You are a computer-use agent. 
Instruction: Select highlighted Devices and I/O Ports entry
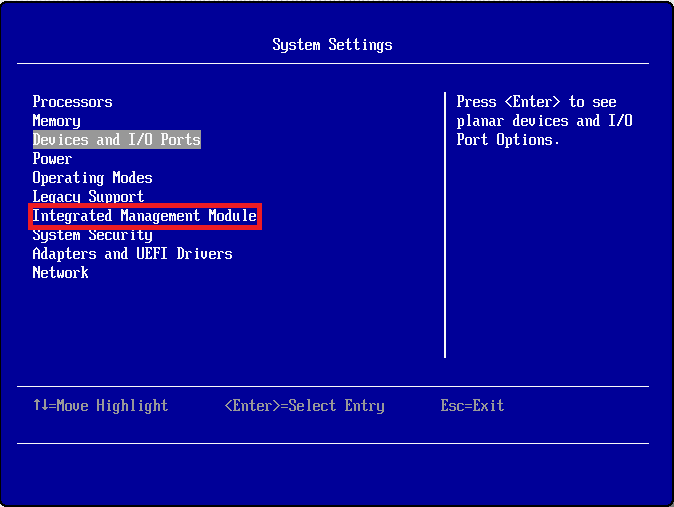(116, 139)
